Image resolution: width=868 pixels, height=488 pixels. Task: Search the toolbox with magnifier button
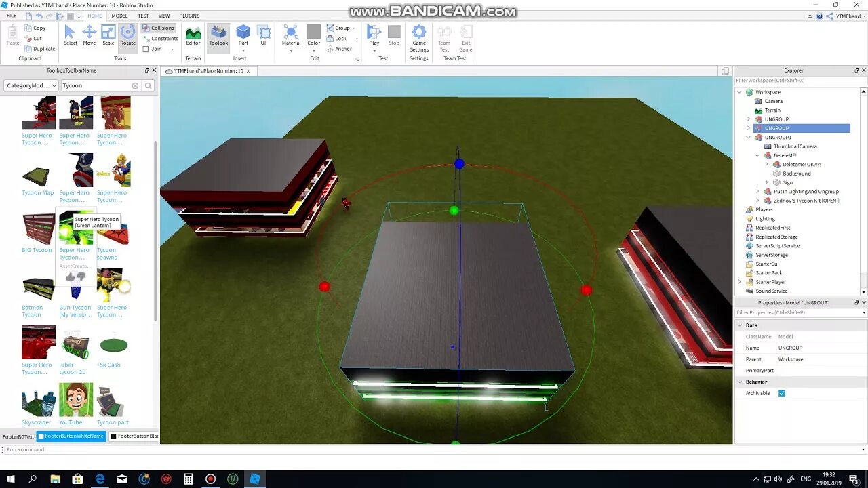149,85
